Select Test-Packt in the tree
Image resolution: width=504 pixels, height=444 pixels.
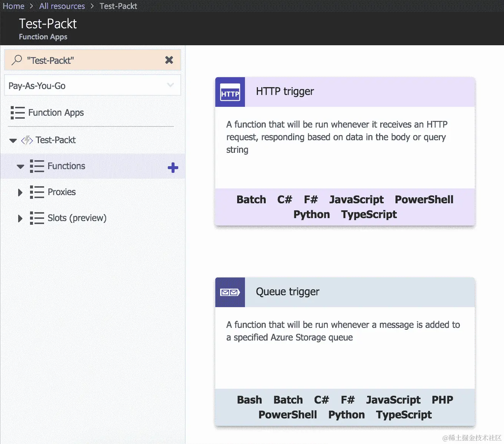[56, 140]
